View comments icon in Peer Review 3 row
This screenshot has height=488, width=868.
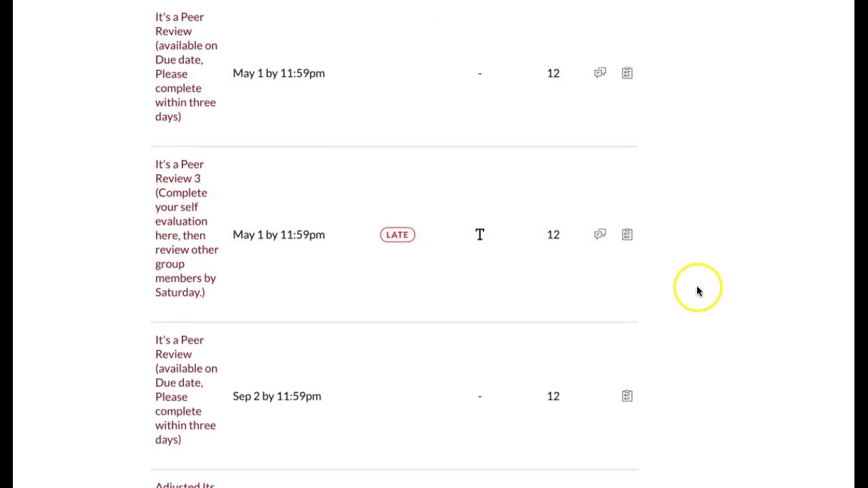600,235
